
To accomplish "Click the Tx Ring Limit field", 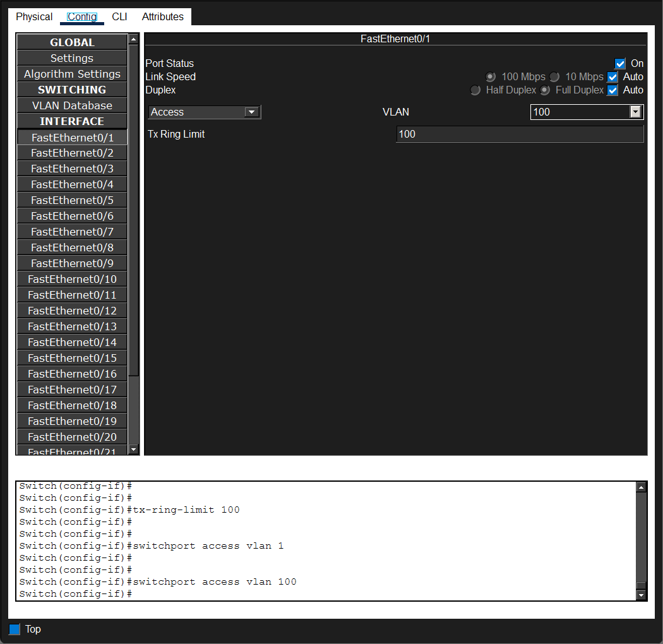I will (520, 134).
